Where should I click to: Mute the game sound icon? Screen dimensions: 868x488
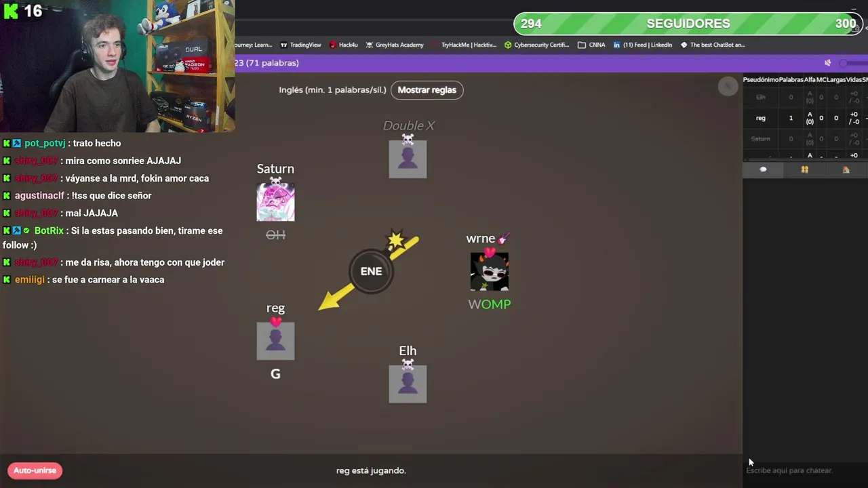pos(827,63)
